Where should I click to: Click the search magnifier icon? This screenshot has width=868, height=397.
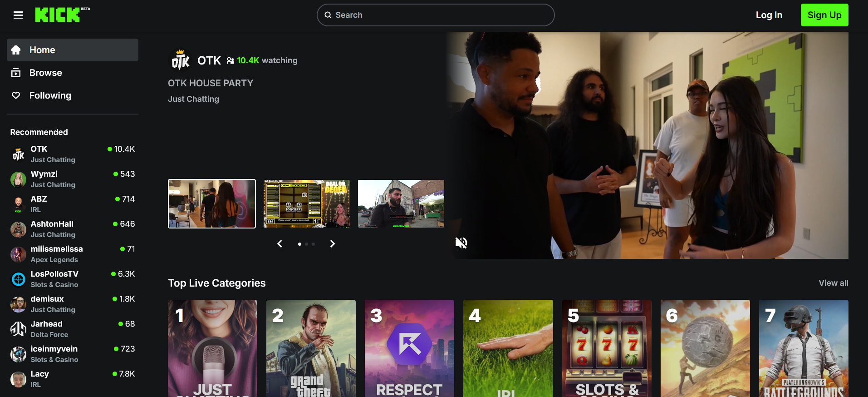[328, 15]
